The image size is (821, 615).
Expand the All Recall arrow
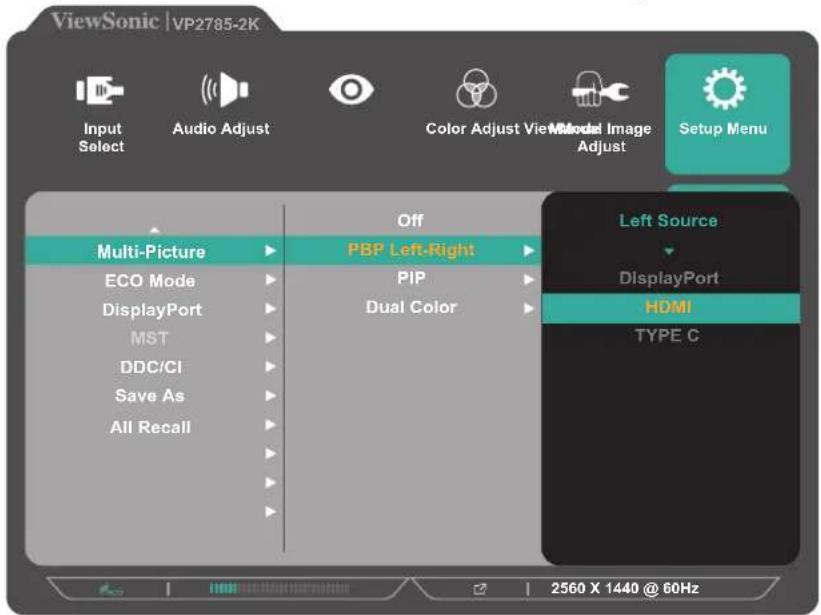[x=270, y=424]
